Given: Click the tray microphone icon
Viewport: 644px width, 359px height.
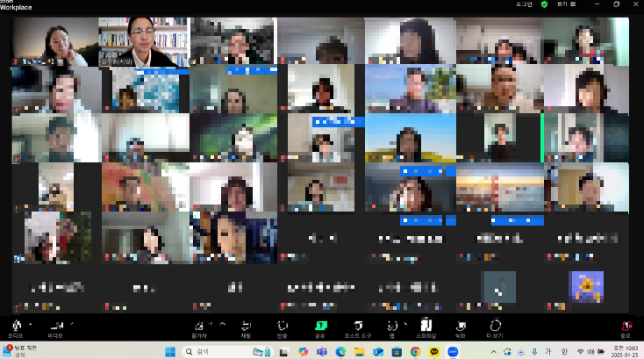Looking at the screenshot, I should [x=534, y=352].
